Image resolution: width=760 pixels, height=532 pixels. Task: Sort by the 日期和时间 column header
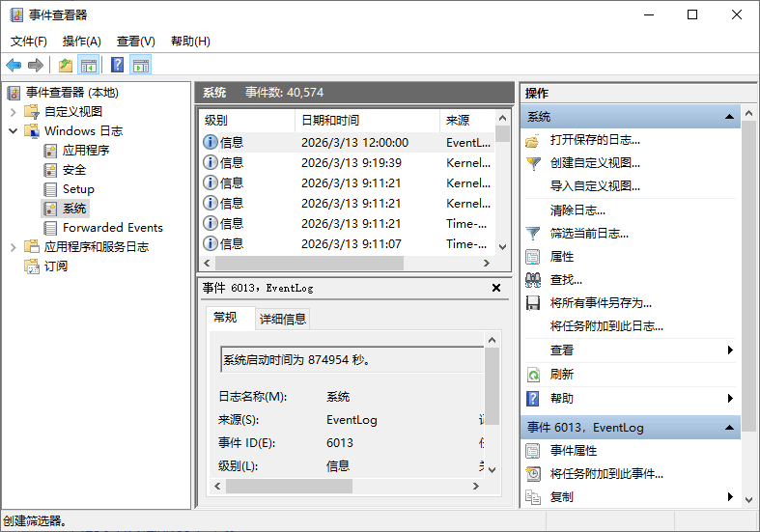pos(330,120)
